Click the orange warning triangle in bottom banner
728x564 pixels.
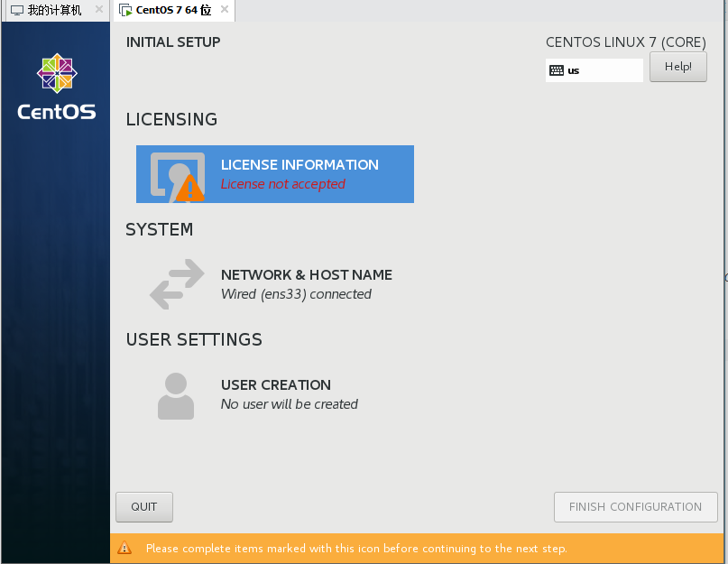tap(124, 548)
